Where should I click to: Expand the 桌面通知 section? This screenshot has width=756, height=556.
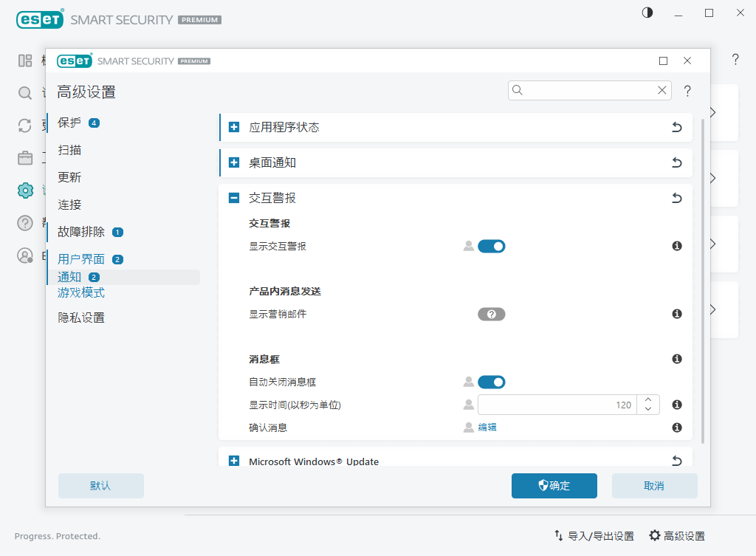pos(234,162)
